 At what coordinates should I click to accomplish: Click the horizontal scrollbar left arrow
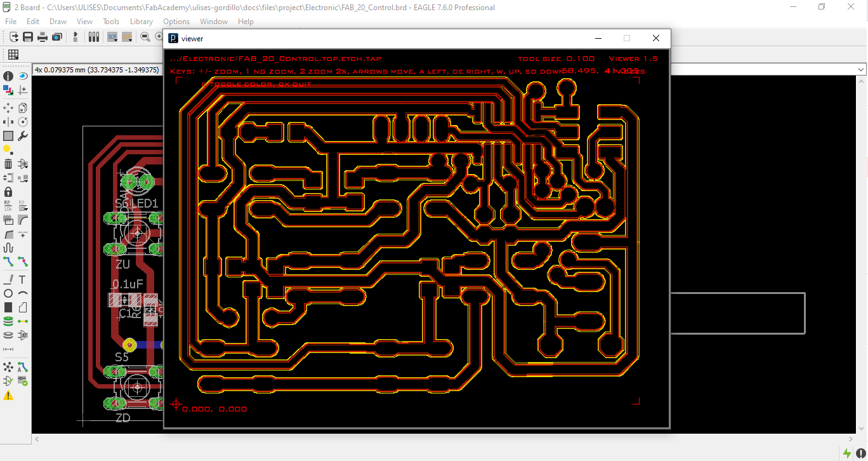(37, 439)
